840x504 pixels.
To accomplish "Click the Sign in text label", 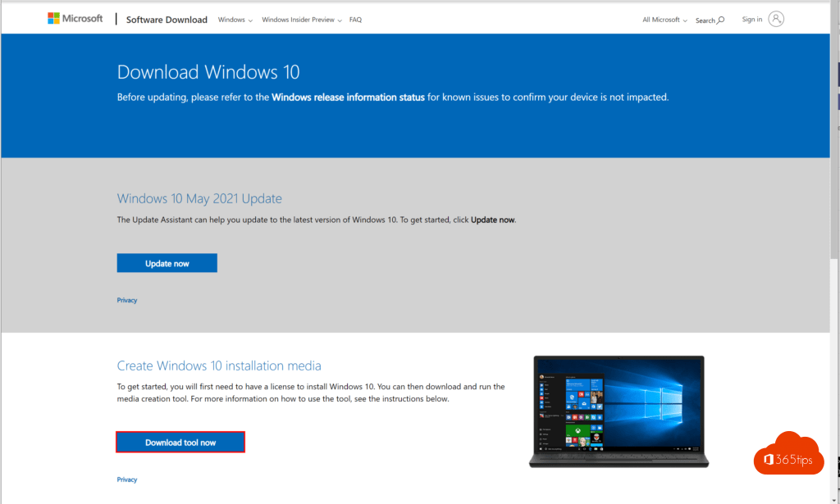I will point(751,18).
